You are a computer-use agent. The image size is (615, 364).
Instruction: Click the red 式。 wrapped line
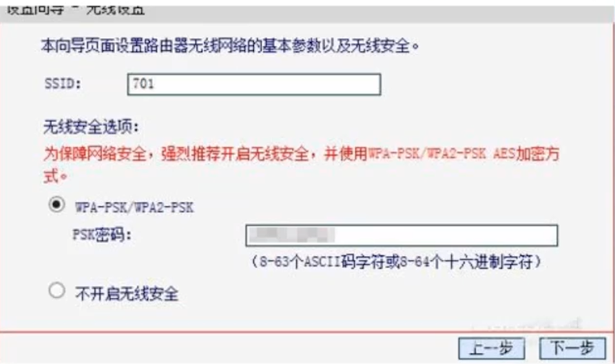click(x=56, y=176)
